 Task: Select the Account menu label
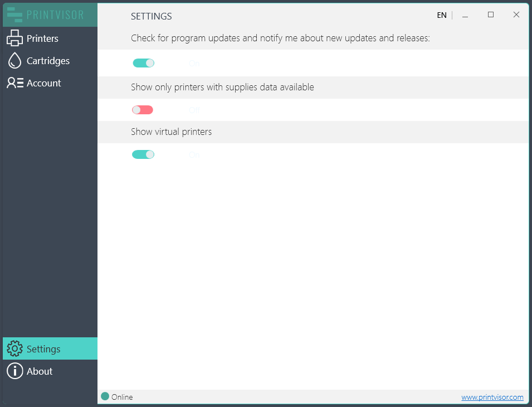pyautogui.click(x=44, y=83)
